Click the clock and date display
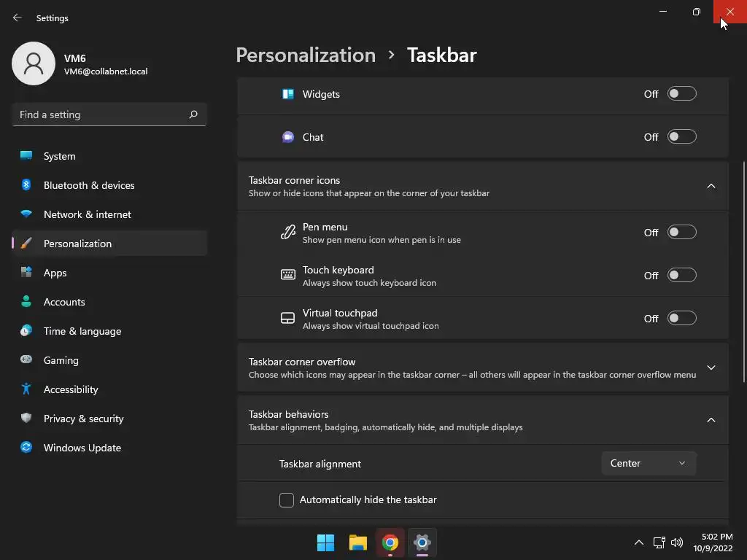 tap(716, 542)
